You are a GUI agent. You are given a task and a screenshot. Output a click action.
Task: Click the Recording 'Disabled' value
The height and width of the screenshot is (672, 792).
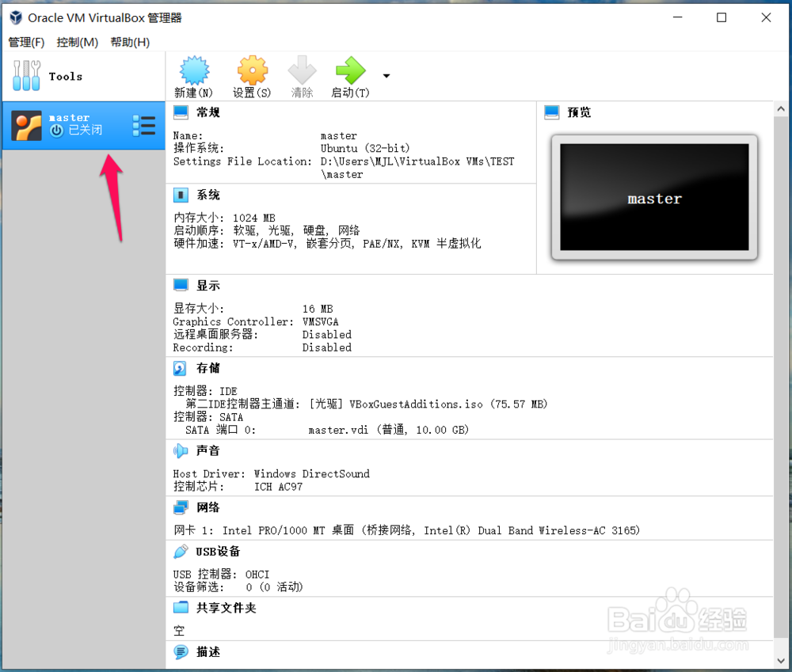tap(327, 347)
